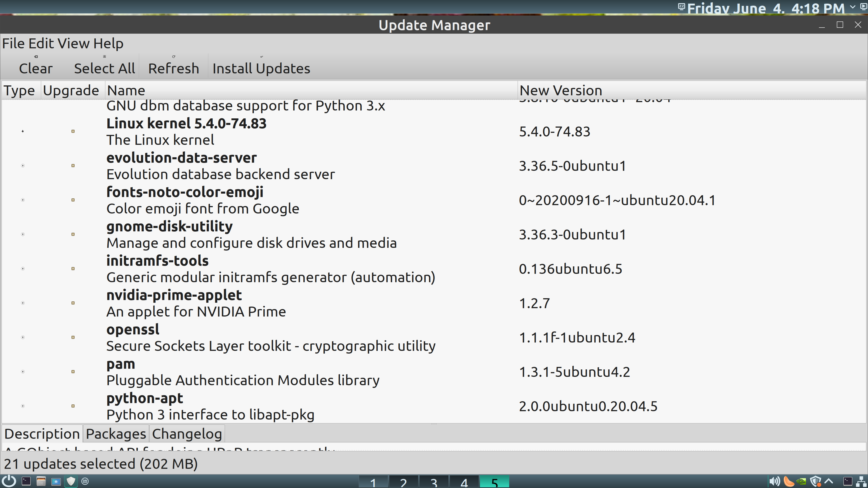Open the power/session menu icon in panel
The height and width of the screenshot is (488, 868).
(x=8, y=481)
